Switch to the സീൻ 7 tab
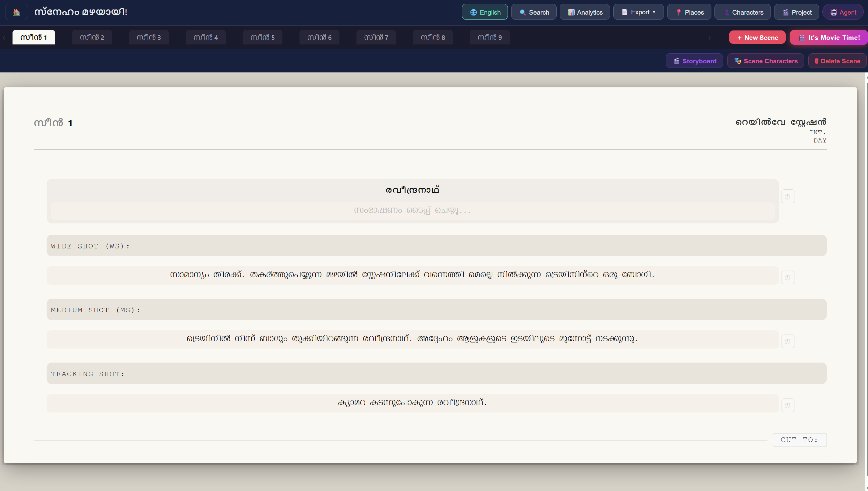Viewport: 868px width, 491px height. 376,37
